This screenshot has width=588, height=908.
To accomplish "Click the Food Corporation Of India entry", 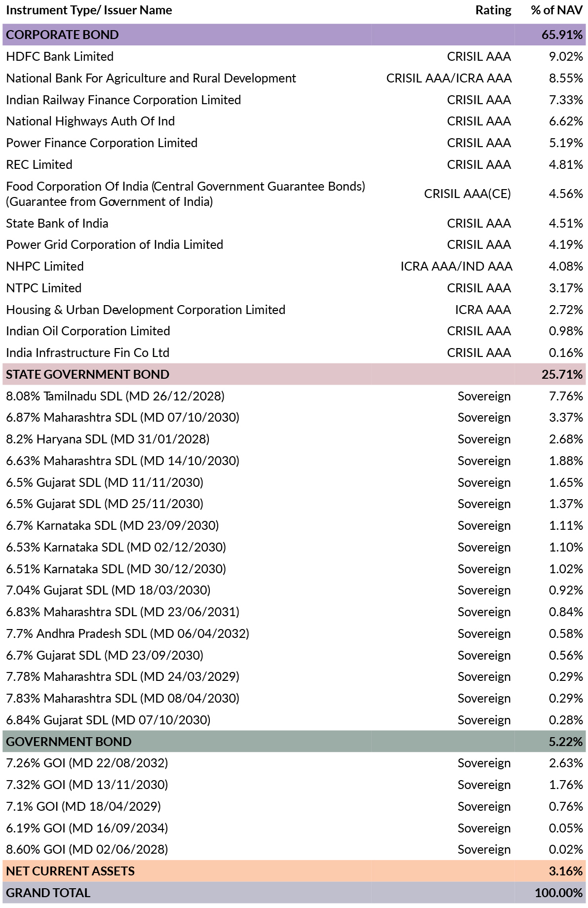I will coord(185,194).
